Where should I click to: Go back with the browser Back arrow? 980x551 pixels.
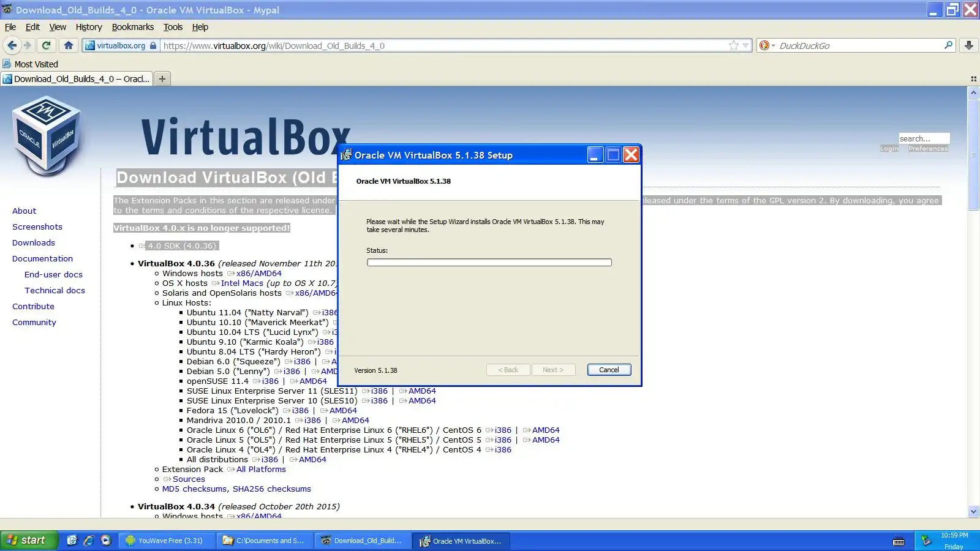[12, 45]
